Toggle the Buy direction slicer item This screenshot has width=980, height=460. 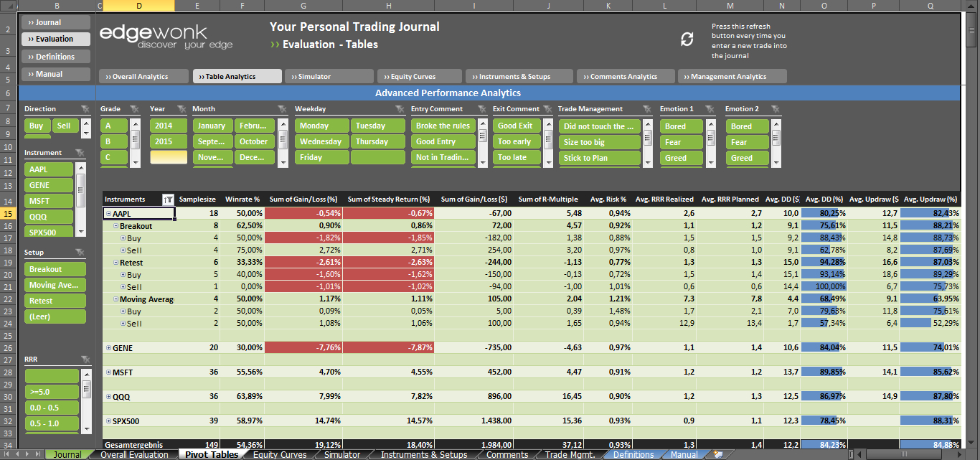(37, 126)
